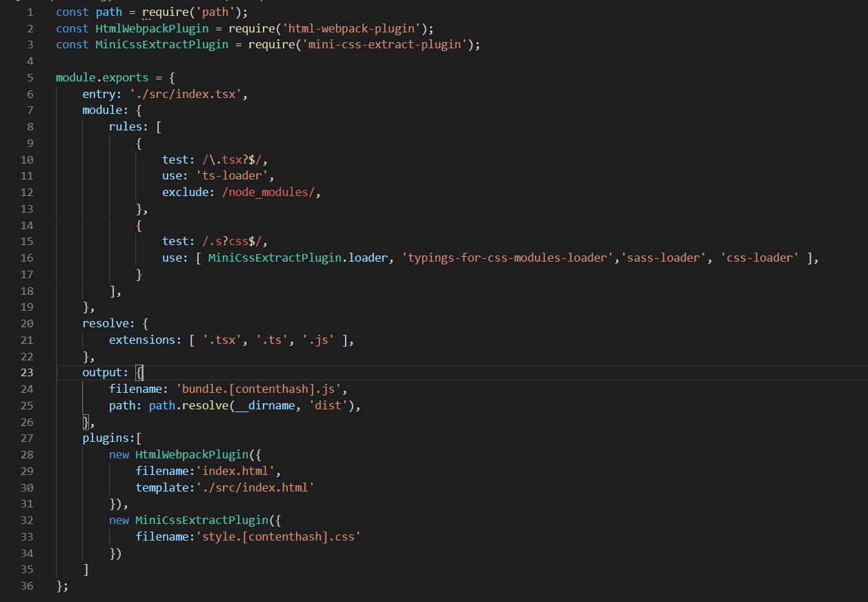The width and height of the screenshot is (868, 602).
Task: Click the entry key
Action: pos(99,95)
